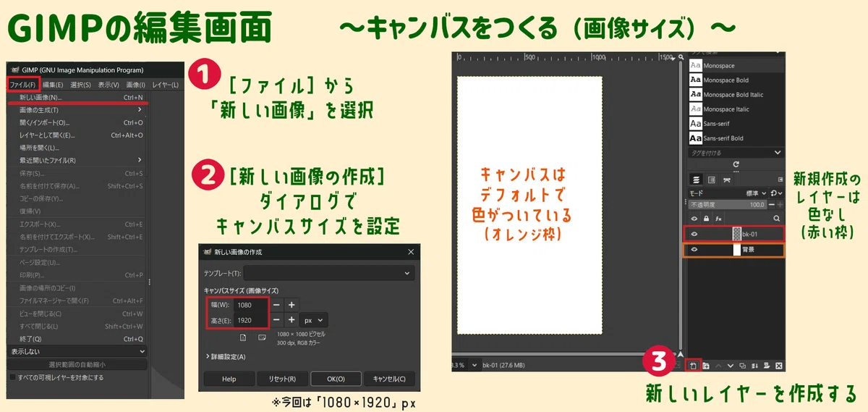The height and width of the screenshot is (412, 868).
Task: Increase height with plus button
Action: 291,319
